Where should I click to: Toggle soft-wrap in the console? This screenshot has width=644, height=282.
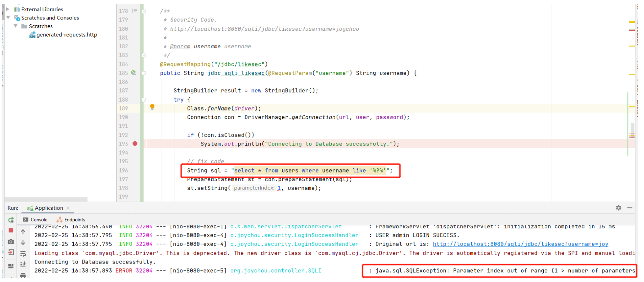coord(23,254)
